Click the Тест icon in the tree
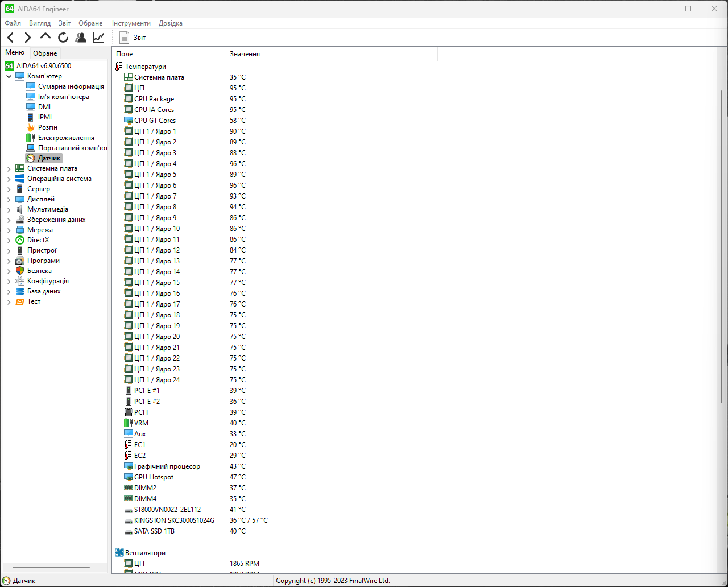Viewport: 728px width, 587px height. coord(20,301)
